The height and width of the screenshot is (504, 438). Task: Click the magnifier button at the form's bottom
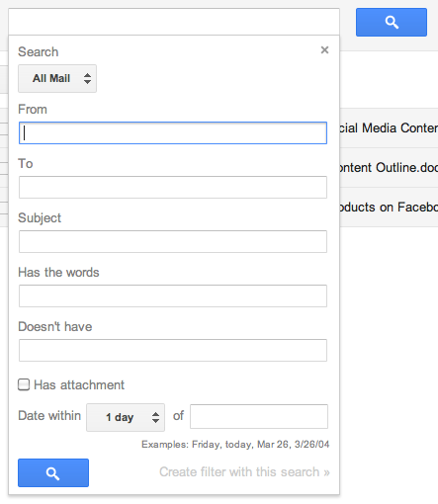click(x=53, y=472)
